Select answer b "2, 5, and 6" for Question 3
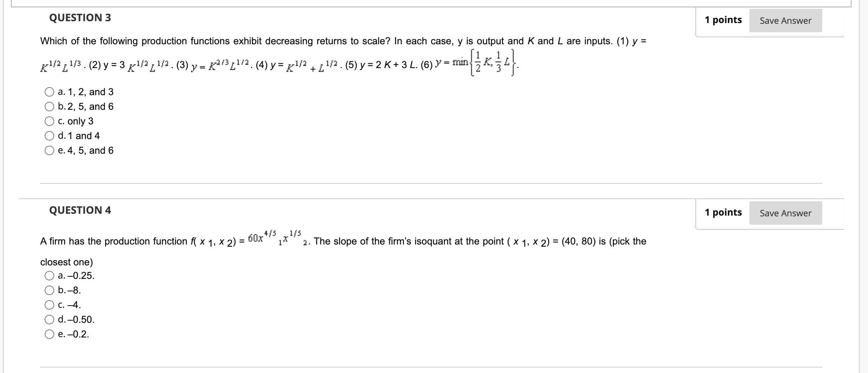This screenshot has height=373, width=868. pyautogui.click(x=49, y=107)
